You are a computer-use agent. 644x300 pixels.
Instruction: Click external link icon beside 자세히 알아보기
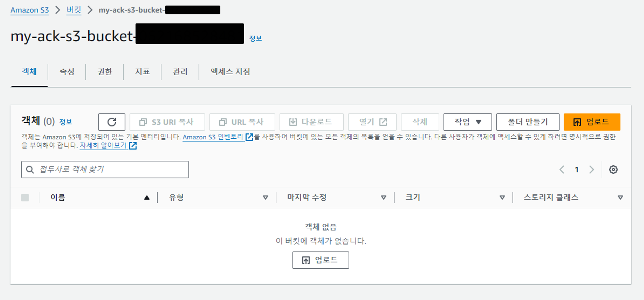pyautogui.click(x=133, y=146)
